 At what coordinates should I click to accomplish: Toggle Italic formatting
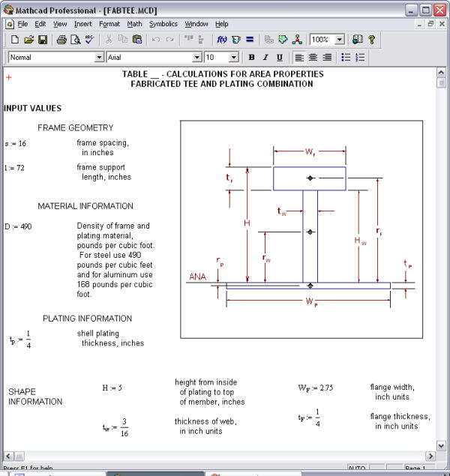click(x=265, y=58)
